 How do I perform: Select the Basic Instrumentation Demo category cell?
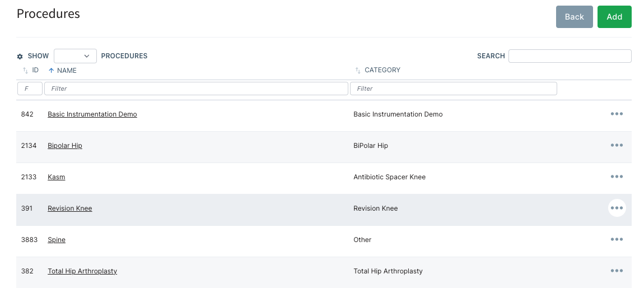pos(398,114)
